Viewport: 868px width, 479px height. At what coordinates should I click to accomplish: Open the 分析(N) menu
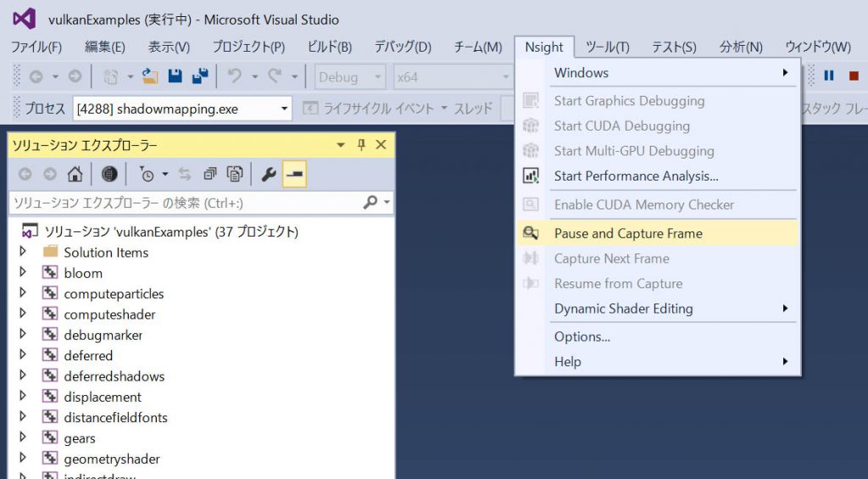pyautogui.click(x=741, y=47)
